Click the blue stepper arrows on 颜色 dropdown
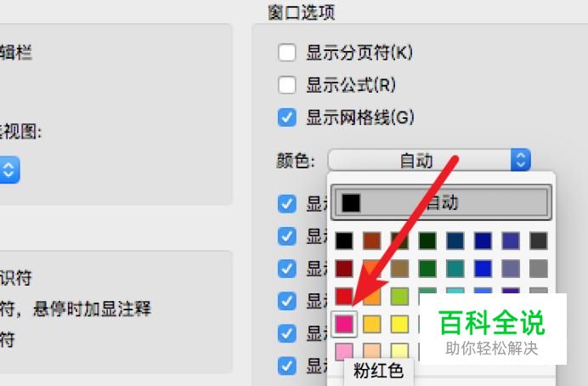This screenshot has width=588, height=386. coord(521,160)
